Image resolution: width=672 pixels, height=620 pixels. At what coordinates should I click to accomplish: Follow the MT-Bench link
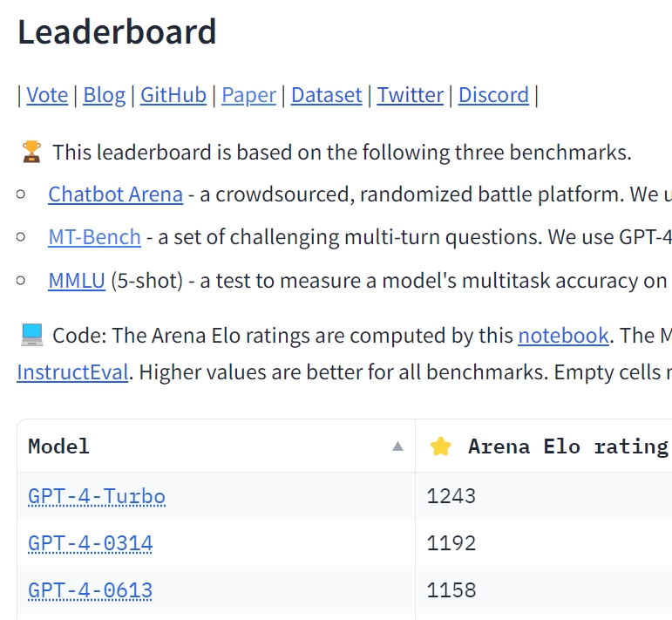(95, 236)
